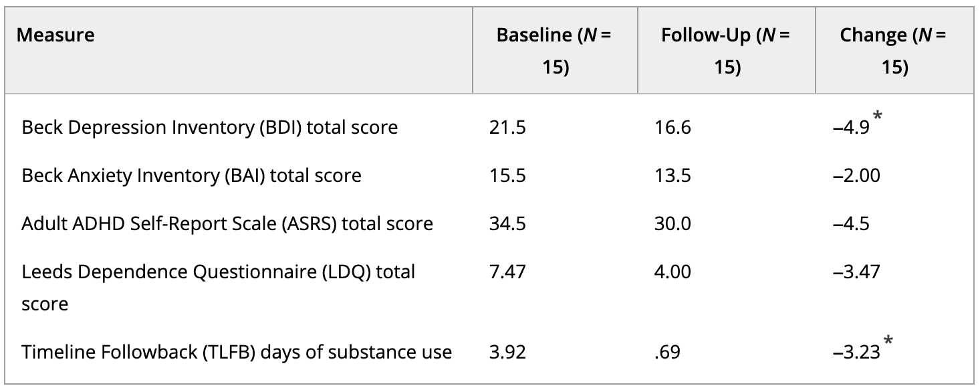Click the Measure column header
980x388 pixels.
pyautogui.click(x=55, y=36)
